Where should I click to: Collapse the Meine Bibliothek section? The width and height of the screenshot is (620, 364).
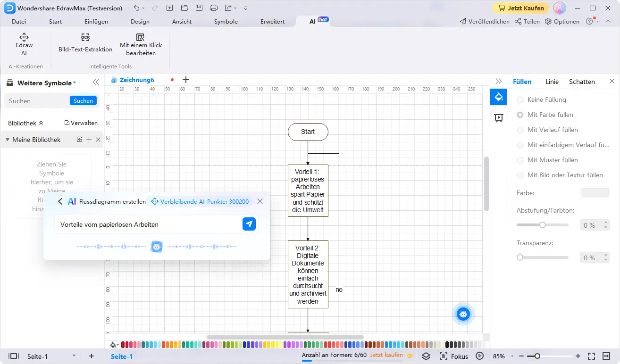8,140
